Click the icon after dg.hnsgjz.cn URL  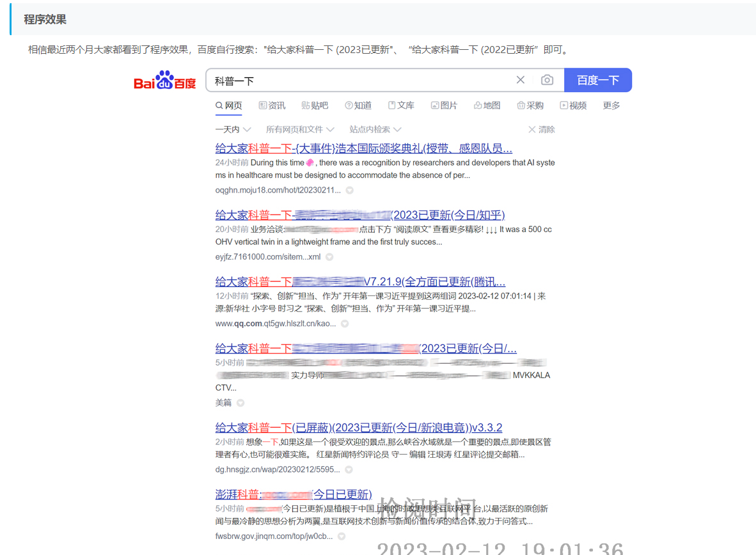[x=349, y=470]
